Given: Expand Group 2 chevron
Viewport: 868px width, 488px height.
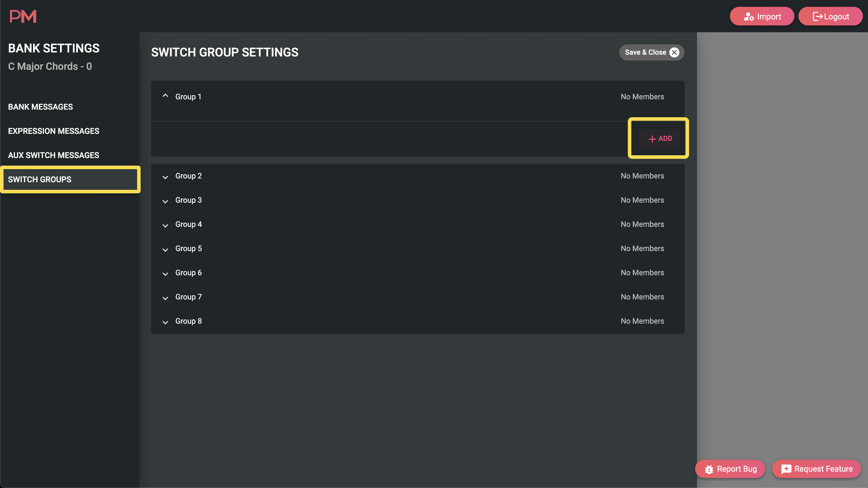Looking at the screenshot, I should coord(165,177).
